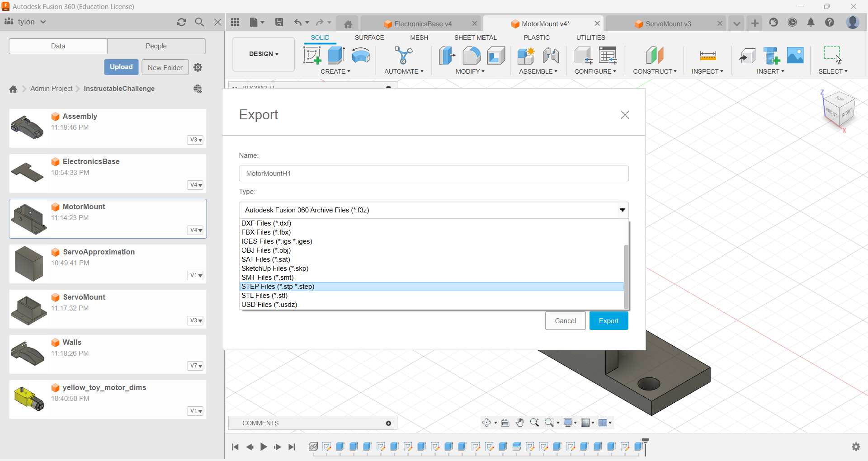Click the data panel grid icon
The image size is (868, 461).
[235, 22]
